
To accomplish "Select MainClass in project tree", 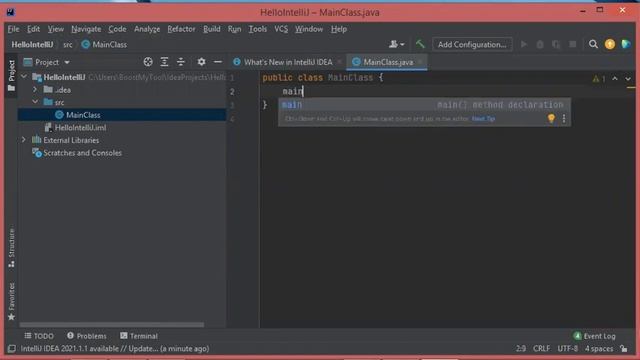I will (x=83, y=115).
